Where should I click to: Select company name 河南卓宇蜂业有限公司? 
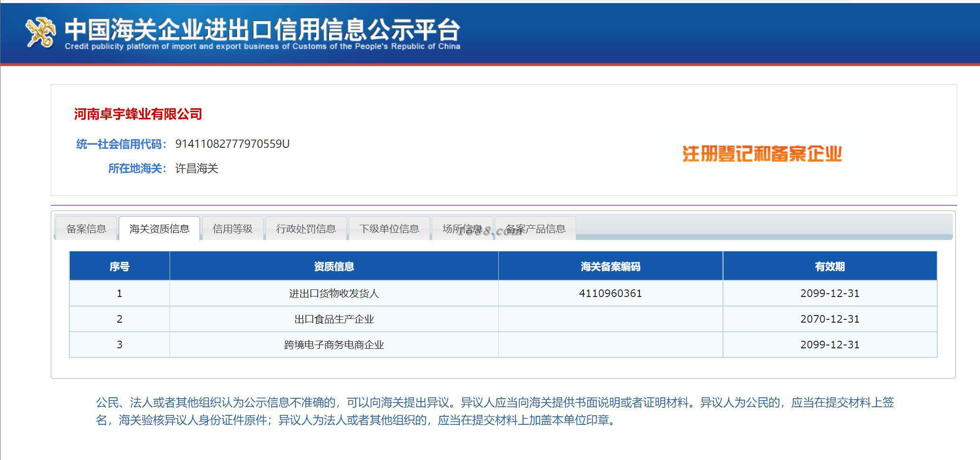click(138, 114)
